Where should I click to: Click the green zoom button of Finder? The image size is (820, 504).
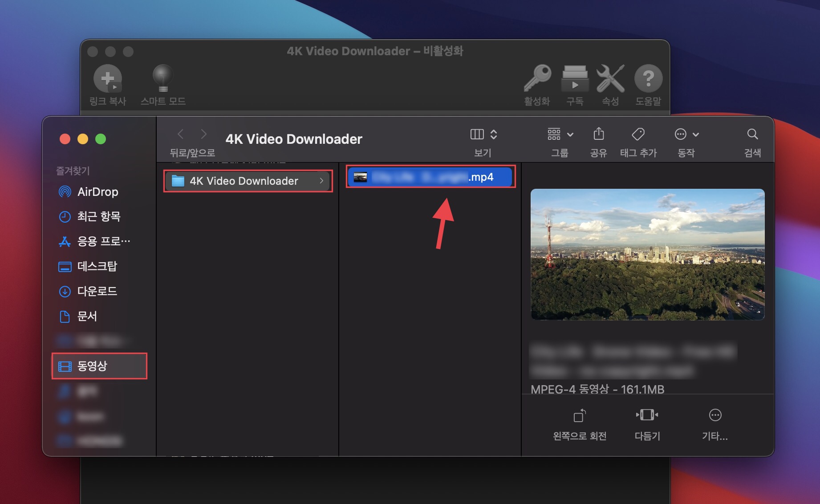[x=101, y=139]
